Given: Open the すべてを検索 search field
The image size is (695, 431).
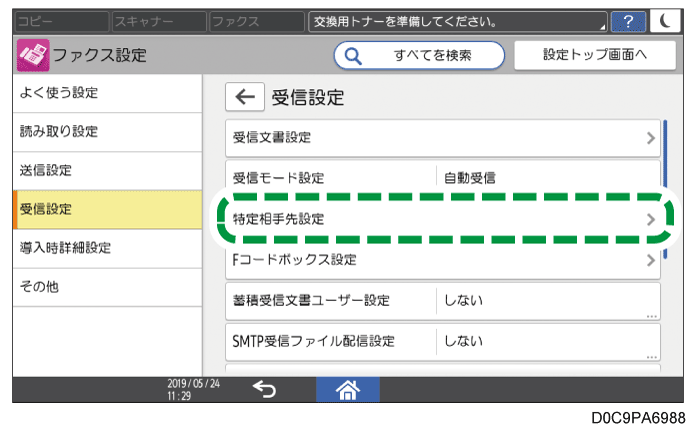Looking at the screenshot, I should [x=419, y=55].
